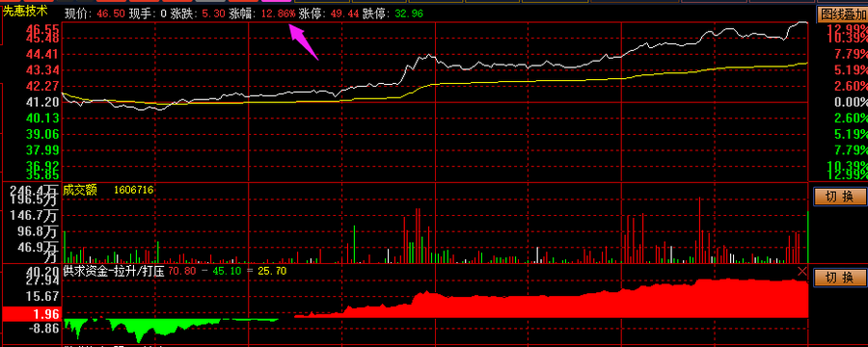Click the 39.06 price axis label
Image resolution: width=868 pixels, height=347 pixels.
43,135
